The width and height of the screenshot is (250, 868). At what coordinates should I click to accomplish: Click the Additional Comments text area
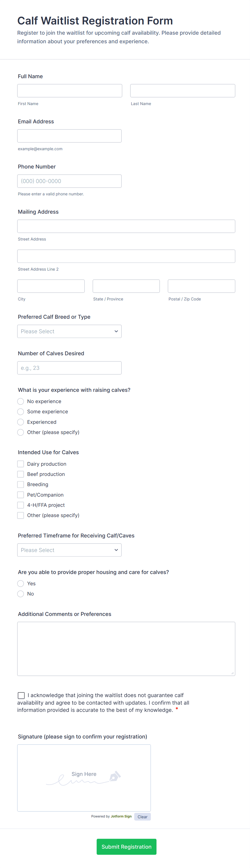(126, 649)
